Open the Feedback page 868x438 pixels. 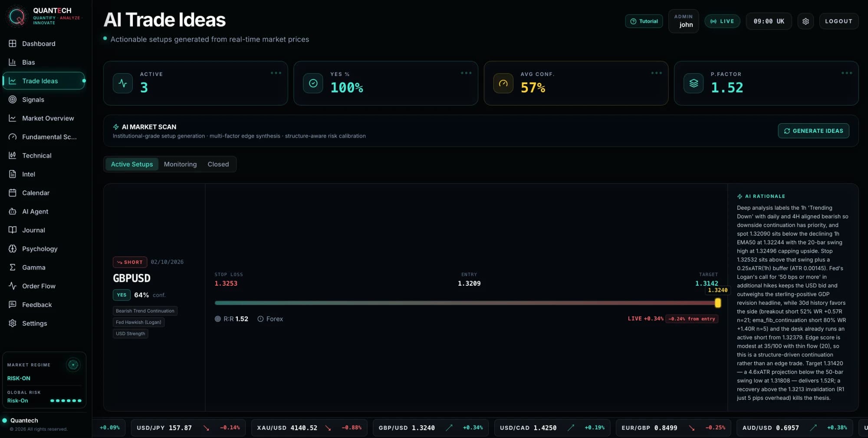click(43, 305)
